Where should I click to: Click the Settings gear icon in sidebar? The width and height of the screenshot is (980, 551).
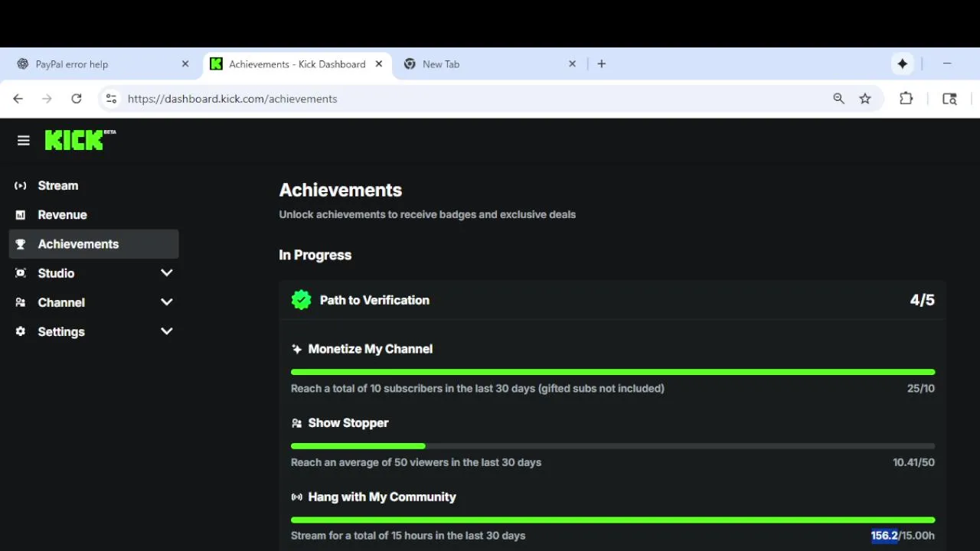coord(21,331)
